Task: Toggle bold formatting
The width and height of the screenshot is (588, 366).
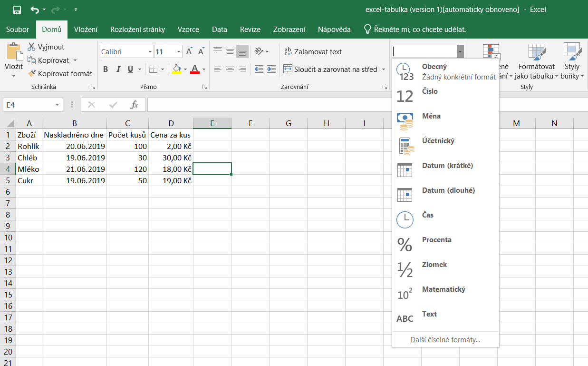Action: [x=106, y=69]
